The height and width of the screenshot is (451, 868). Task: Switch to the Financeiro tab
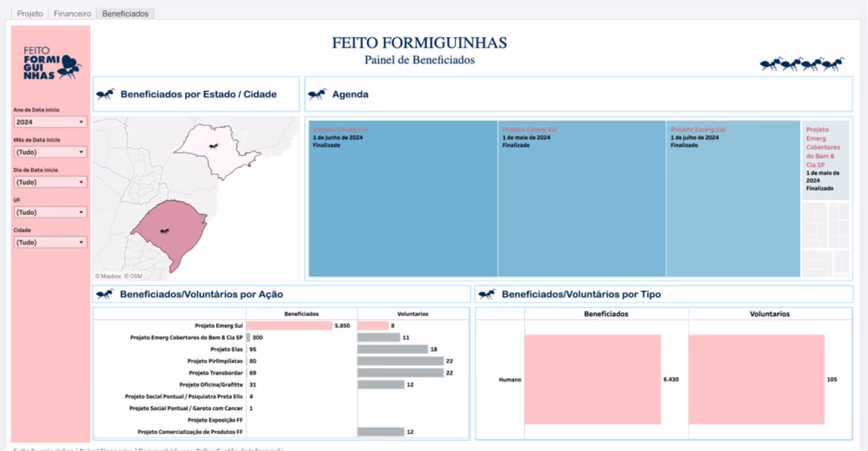coord(72,13)
